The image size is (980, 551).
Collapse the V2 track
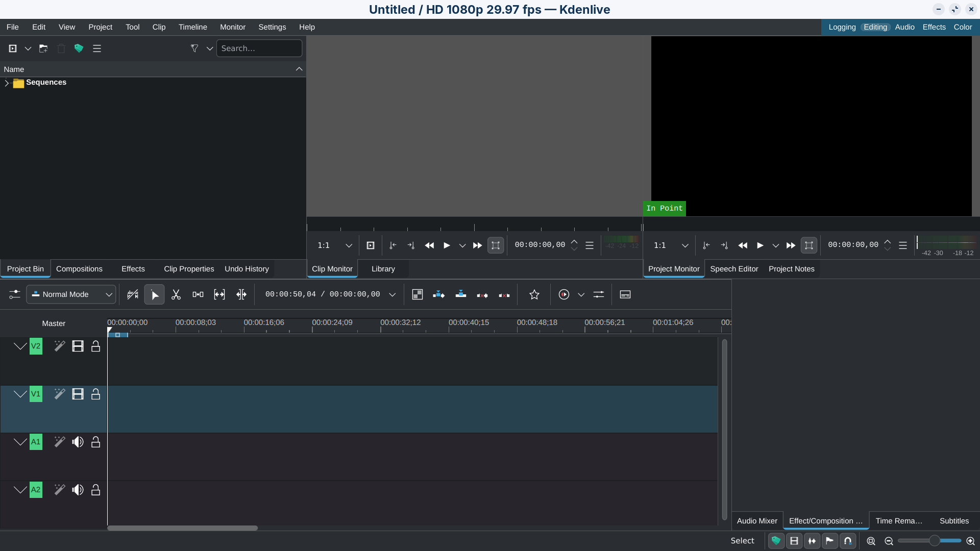20,346
